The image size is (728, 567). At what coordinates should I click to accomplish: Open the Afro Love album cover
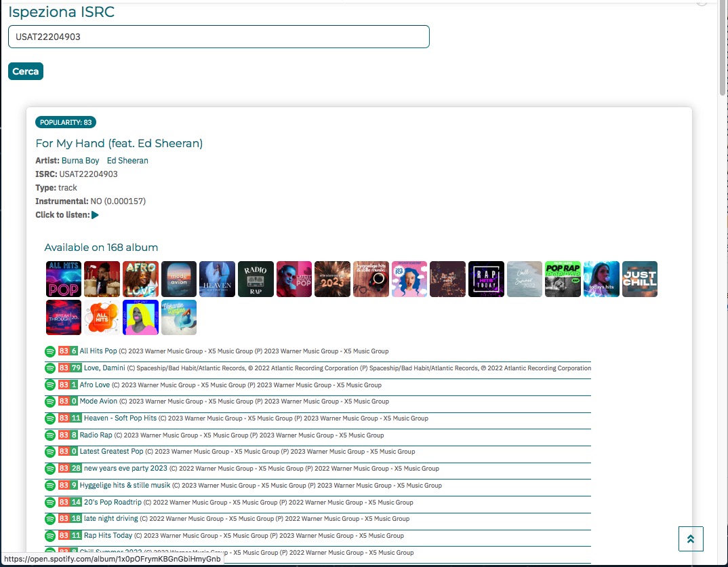[141, 279]
